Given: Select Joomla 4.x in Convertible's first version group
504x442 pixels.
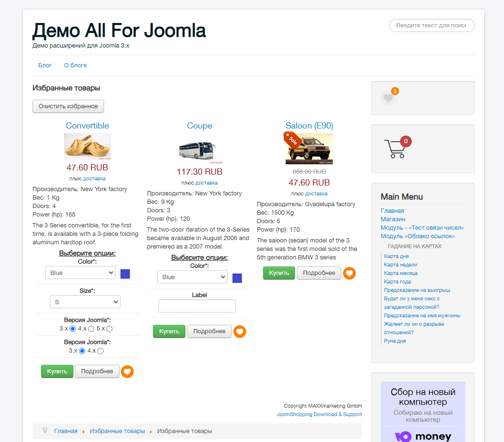Looking at the screenshot, I should coord(91,329).
